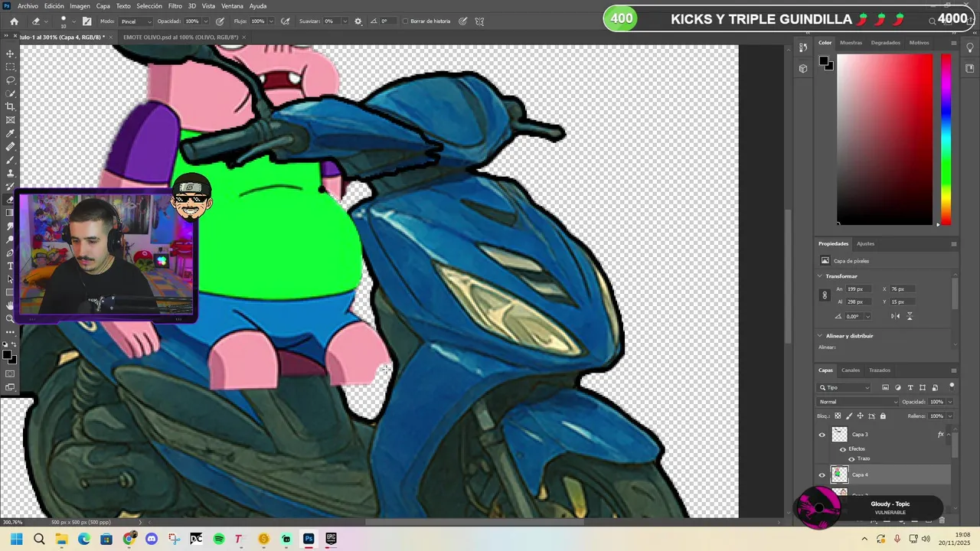Open the Imagen menu

pos(80,6)
